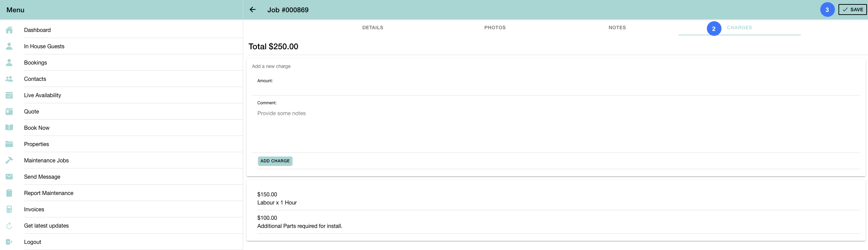Click the In House Guests person icon
The width and height of the screenshot is (868, 250).
click(x=9, y=46)
